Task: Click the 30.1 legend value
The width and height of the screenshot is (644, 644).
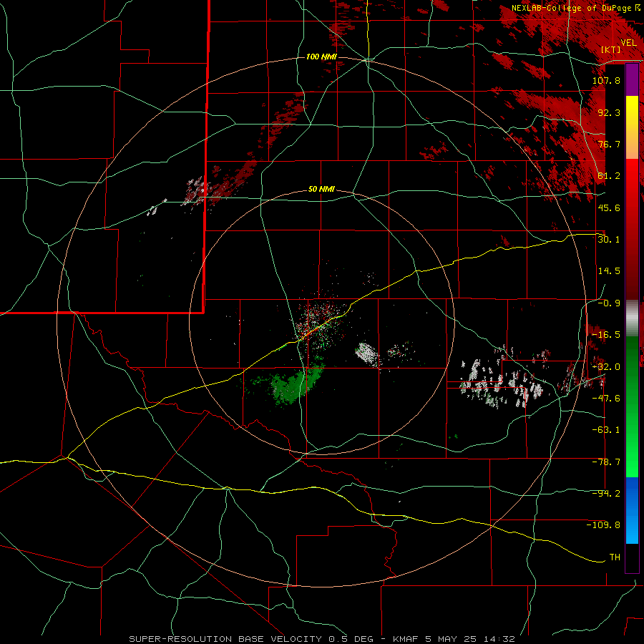Action: tap(609, 239)
